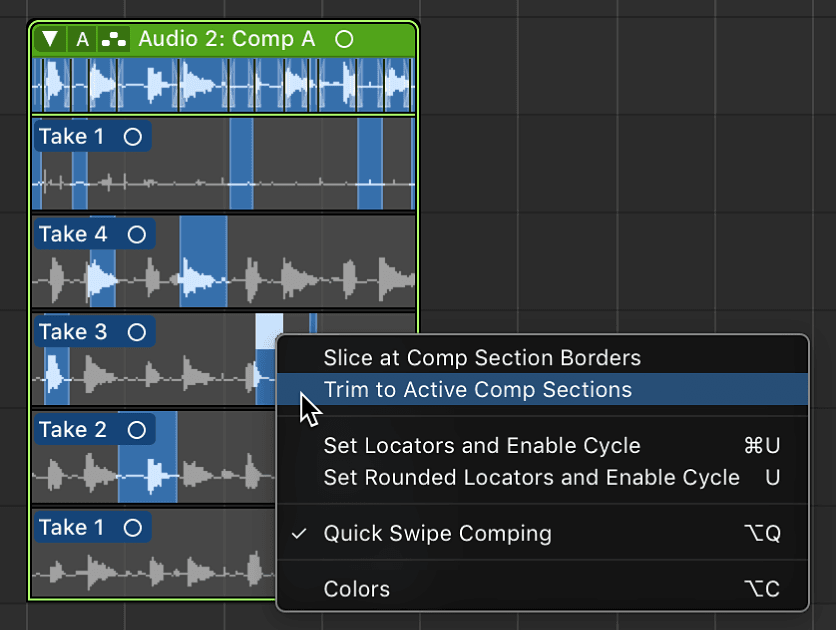This screenshot has width=838, height=630.
Task: Select Set Rounded Locators and Enable Cycle
Action: click(542, 477)
